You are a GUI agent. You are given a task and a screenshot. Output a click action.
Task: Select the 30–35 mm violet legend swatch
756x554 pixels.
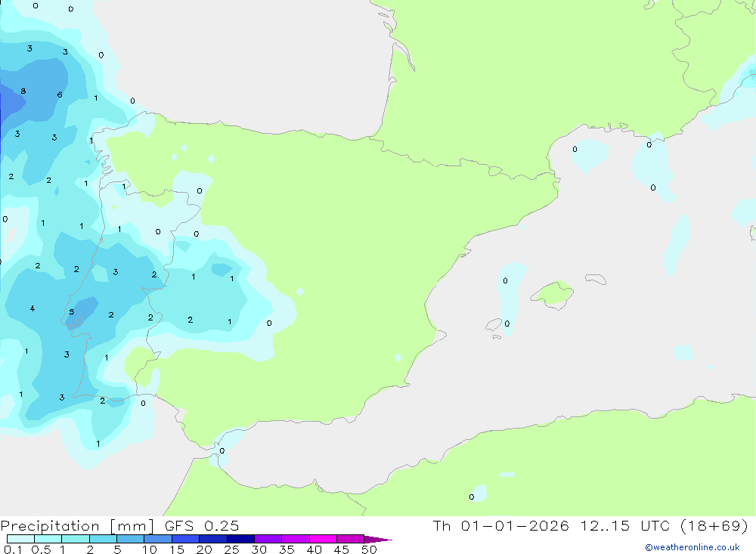pos(268,539)
